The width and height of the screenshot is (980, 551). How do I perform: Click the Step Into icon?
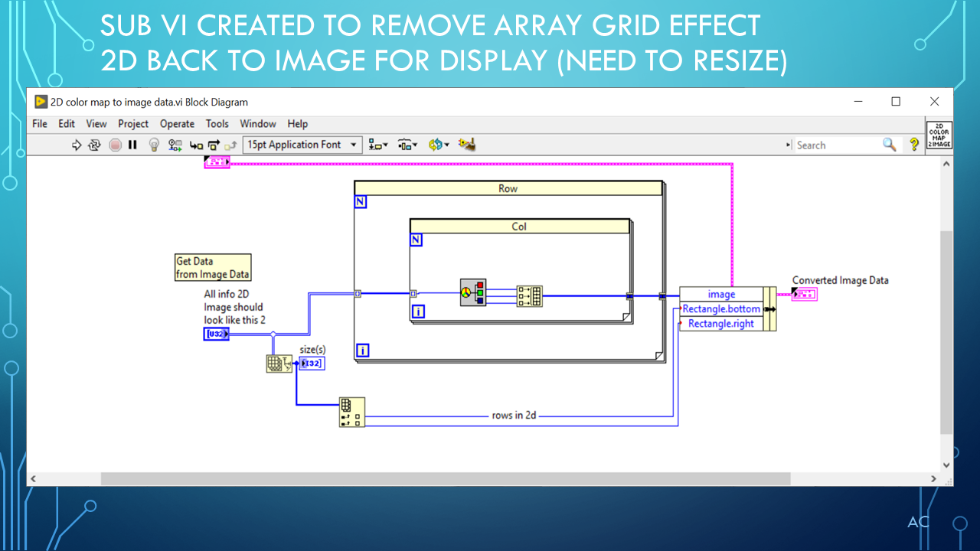tap(197, 145)
